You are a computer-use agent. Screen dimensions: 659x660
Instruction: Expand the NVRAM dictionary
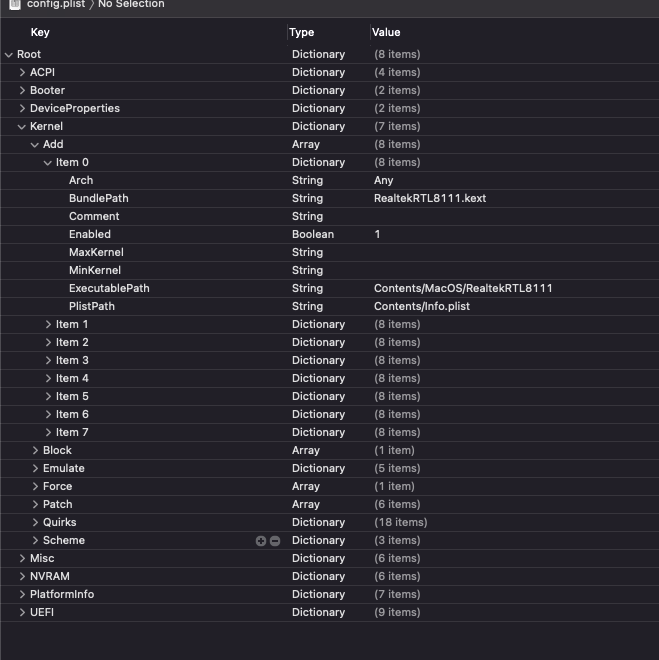(22, 577)
